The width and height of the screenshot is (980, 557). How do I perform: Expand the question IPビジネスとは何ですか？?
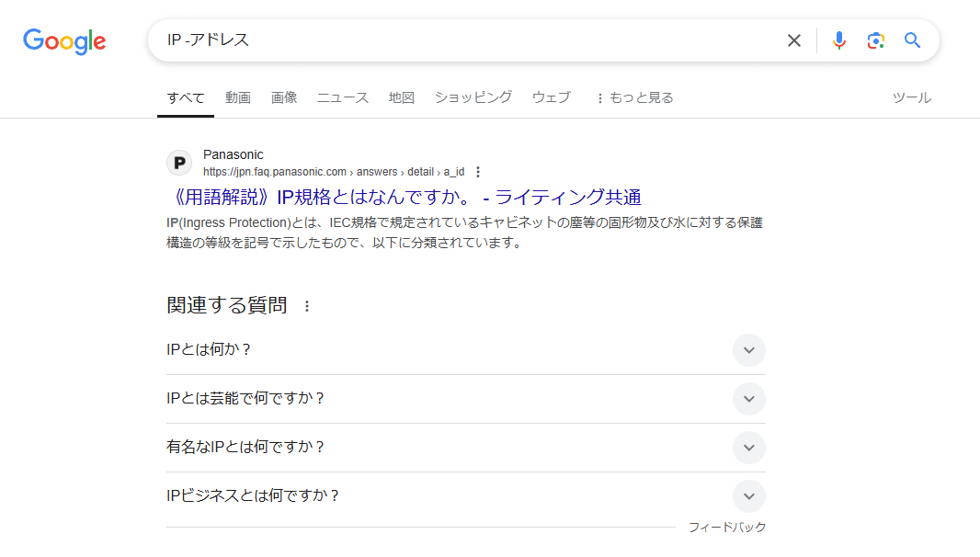tap(465, 496)
